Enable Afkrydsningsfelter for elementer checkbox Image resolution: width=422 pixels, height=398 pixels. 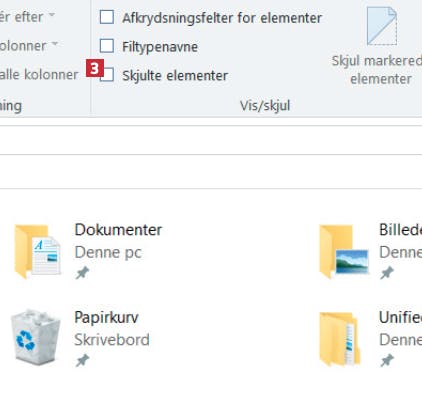click(107, 17)
